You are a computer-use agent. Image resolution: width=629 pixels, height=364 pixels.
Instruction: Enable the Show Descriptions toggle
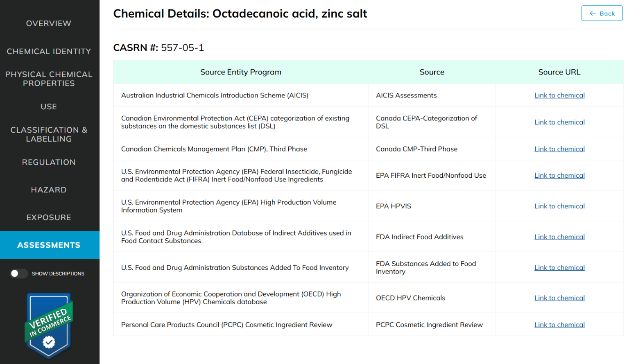[18, 273]
